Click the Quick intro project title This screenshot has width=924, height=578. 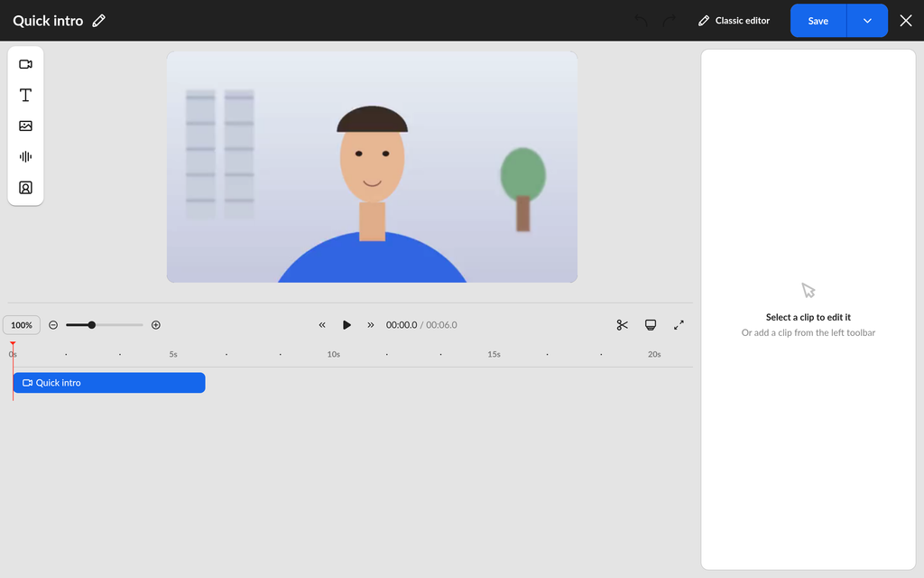click(x=49, y=21)
